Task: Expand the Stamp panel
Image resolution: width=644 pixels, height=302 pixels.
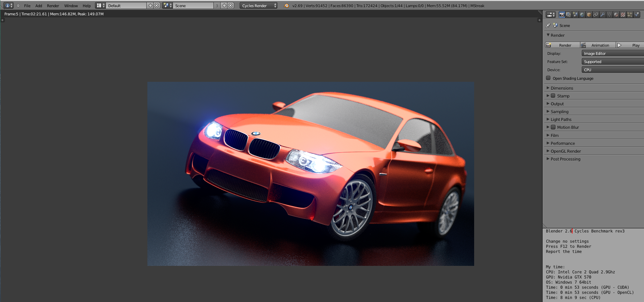Action: (548, 96)
